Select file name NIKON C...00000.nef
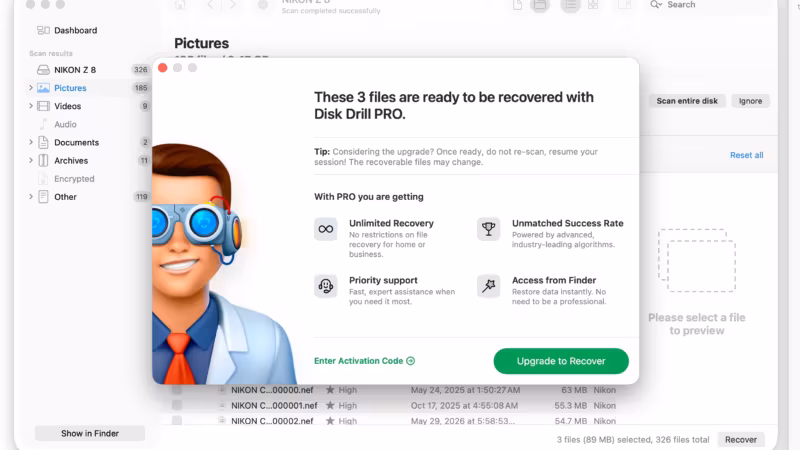Viewport: 800px width, 450px height. tap(272, 390)
